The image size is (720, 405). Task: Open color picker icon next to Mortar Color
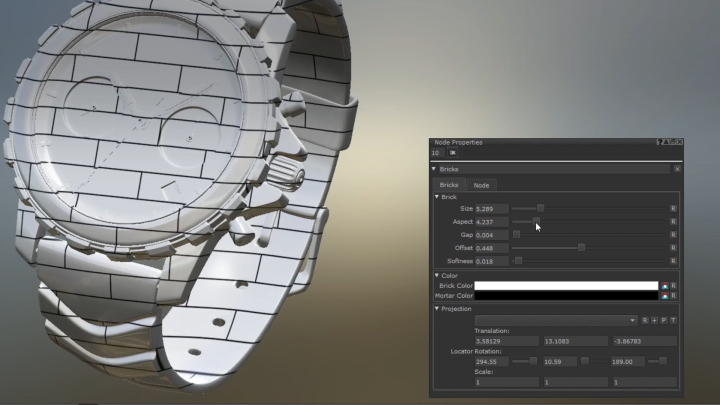(x=665, y=296)
